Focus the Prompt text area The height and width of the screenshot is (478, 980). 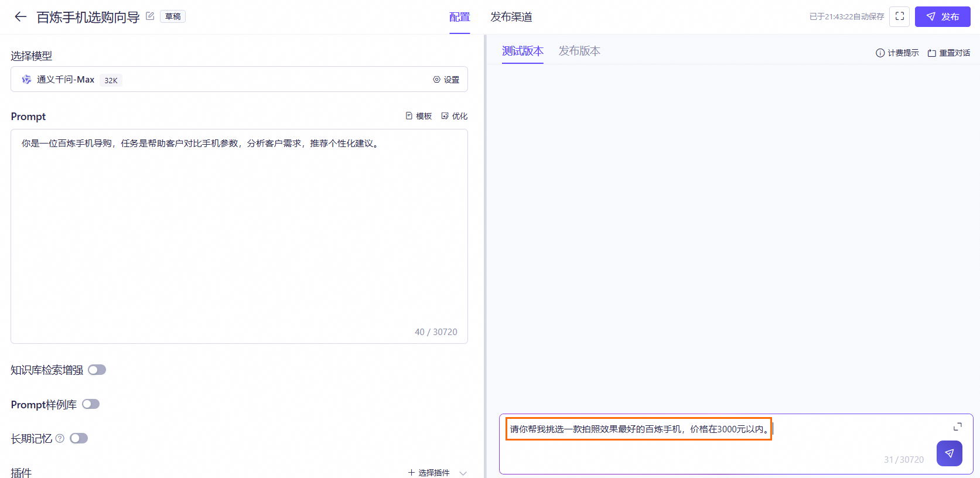pos(239,236)
